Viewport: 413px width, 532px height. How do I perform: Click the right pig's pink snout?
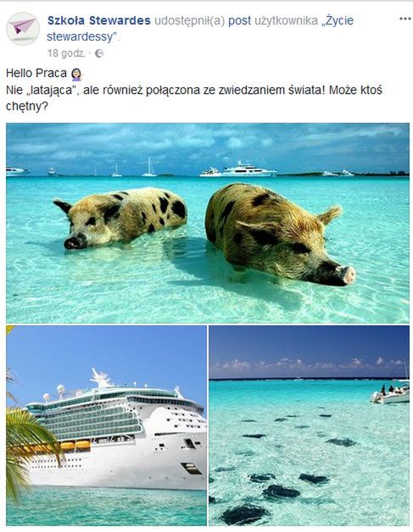click(349, 274)
